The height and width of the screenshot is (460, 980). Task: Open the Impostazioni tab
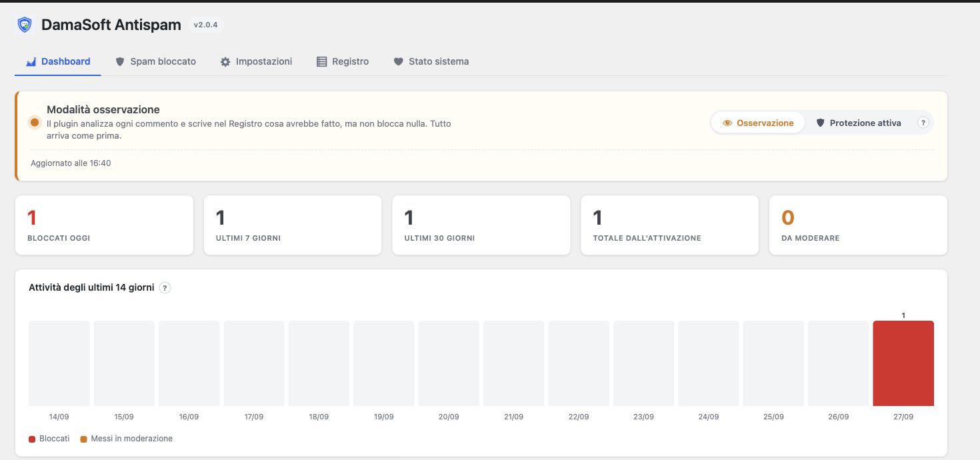tap(256, 61)
